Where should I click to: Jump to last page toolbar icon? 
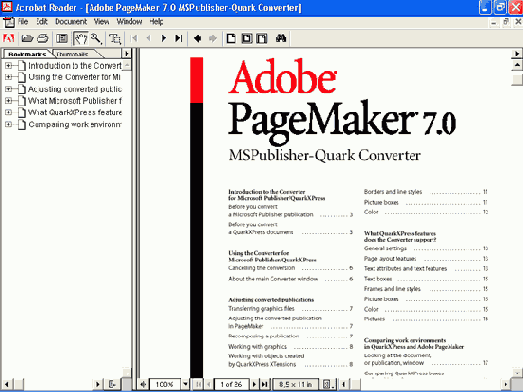179,39
